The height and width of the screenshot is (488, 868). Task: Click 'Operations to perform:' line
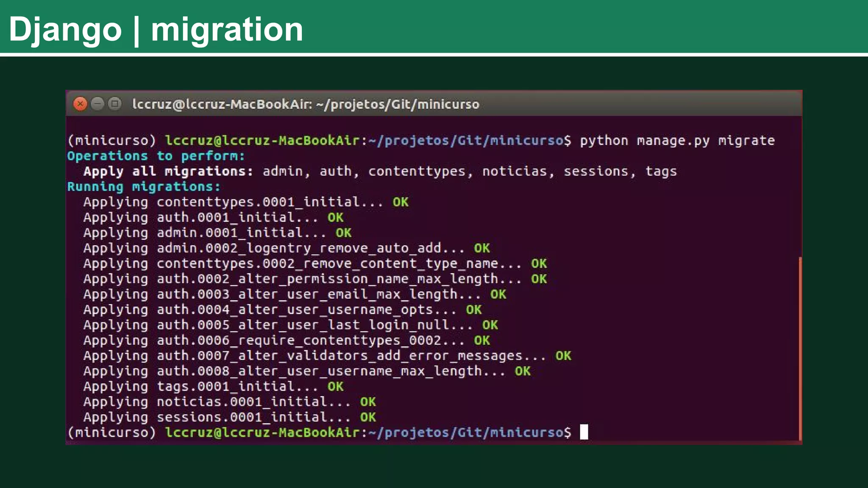[x=156, y=156]
